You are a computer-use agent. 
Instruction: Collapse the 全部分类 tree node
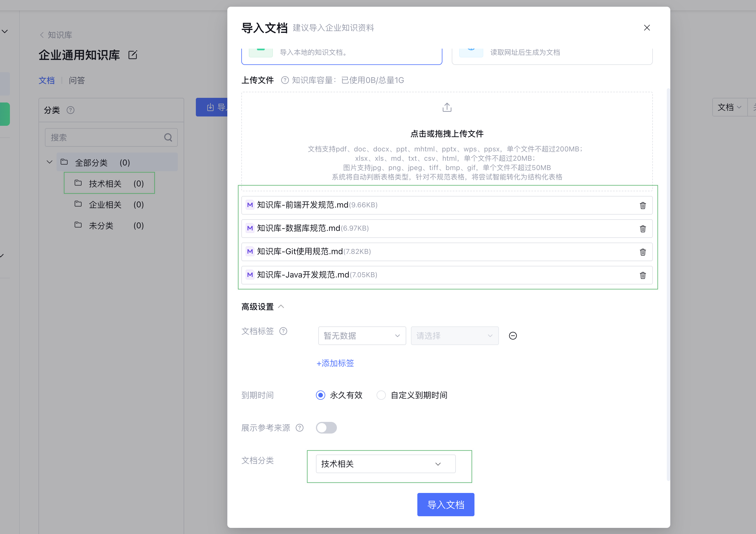(x=49, y=162)
